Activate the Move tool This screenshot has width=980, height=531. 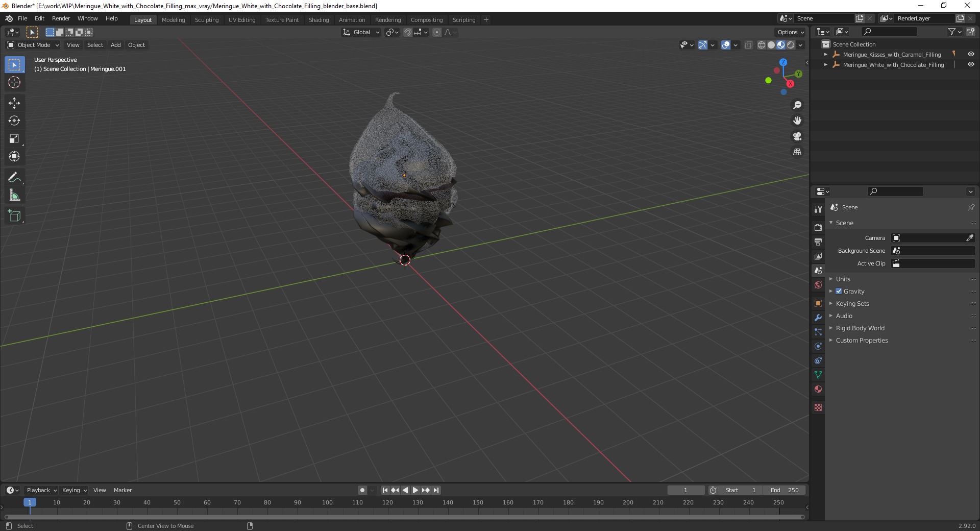click(14, 103)
